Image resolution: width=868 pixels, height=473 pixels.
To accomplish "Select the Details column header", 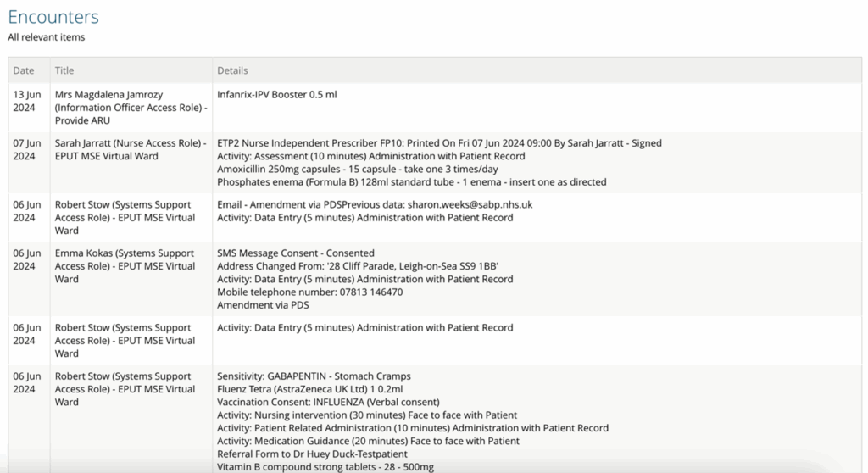I will [x=232, y=70].
